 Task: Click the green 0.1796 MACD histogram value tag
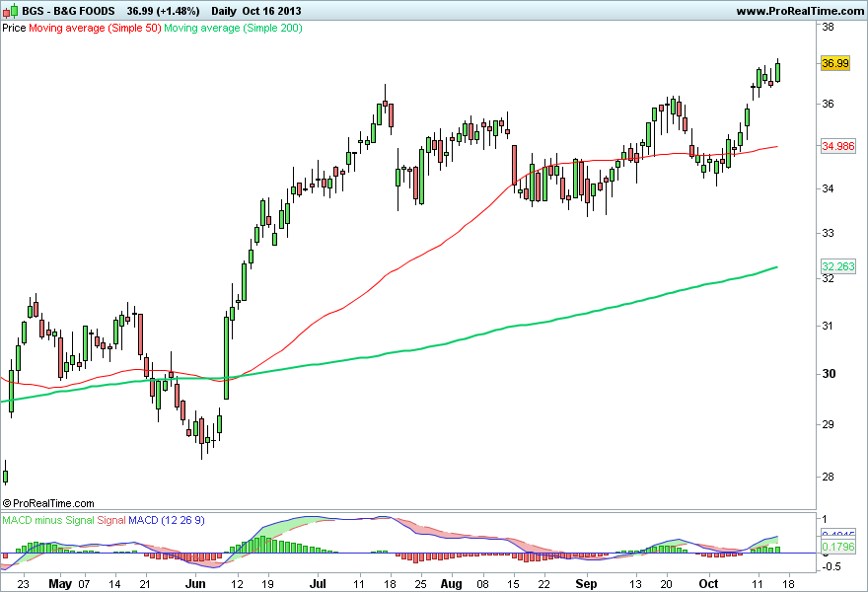point(838,547)
